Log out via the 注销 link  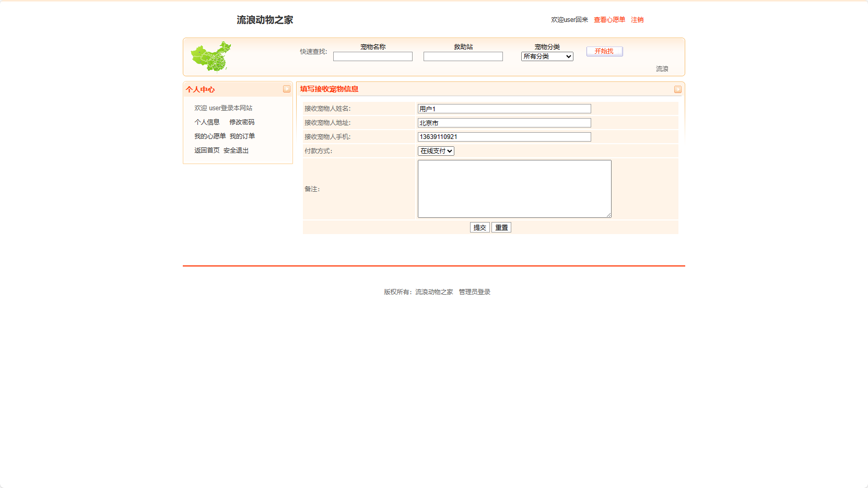pos(637,19)
